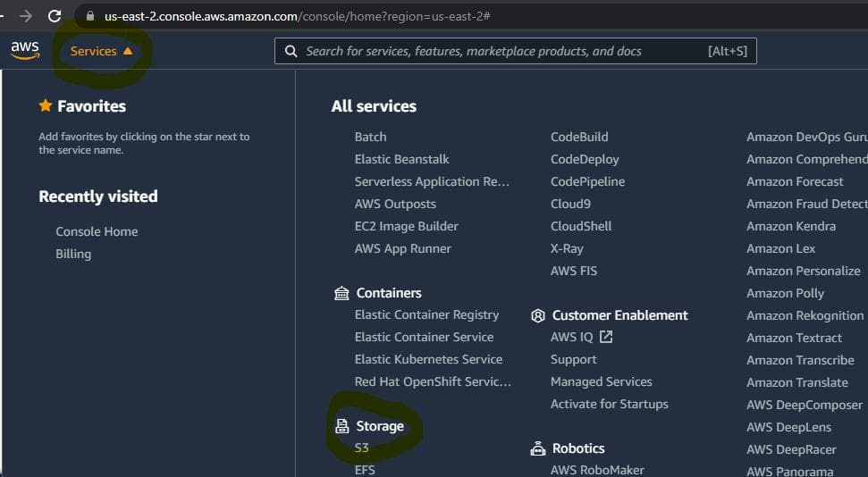Screen dimensions: 868x477
Task: Open AWS DeepRacer
Action: coord(792,449)
